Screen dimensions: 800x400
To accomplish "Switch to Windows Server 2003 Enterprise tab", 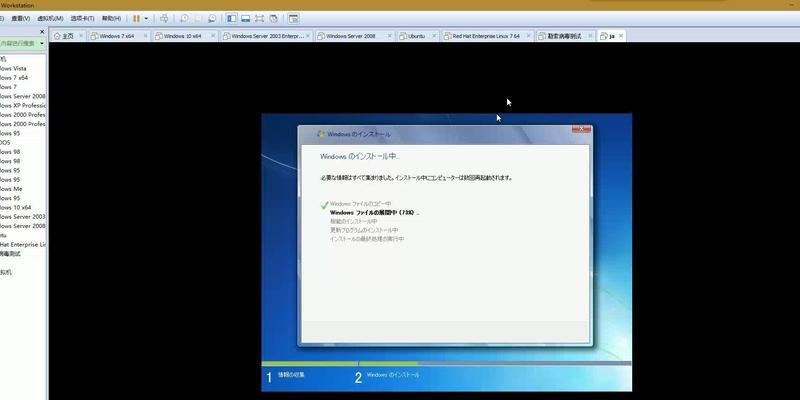I will [267, 36].
